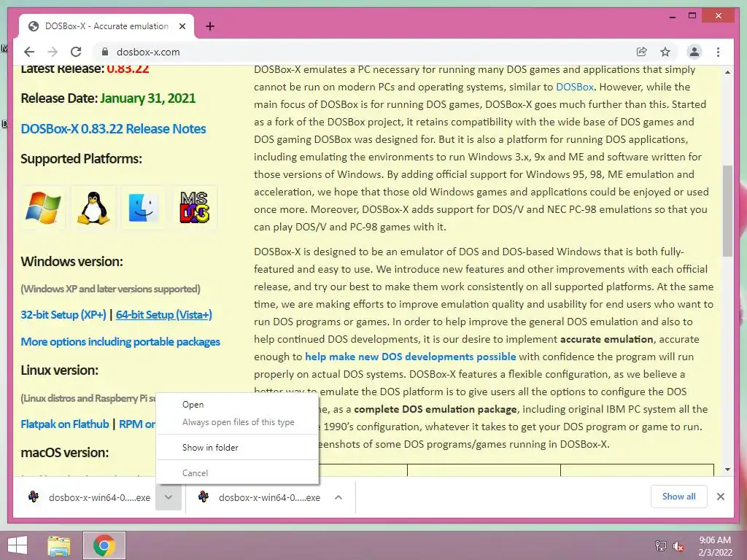This screenshot has height=560, width=747.
Task: Choose Always open files of this type
Action: [237, 422]
